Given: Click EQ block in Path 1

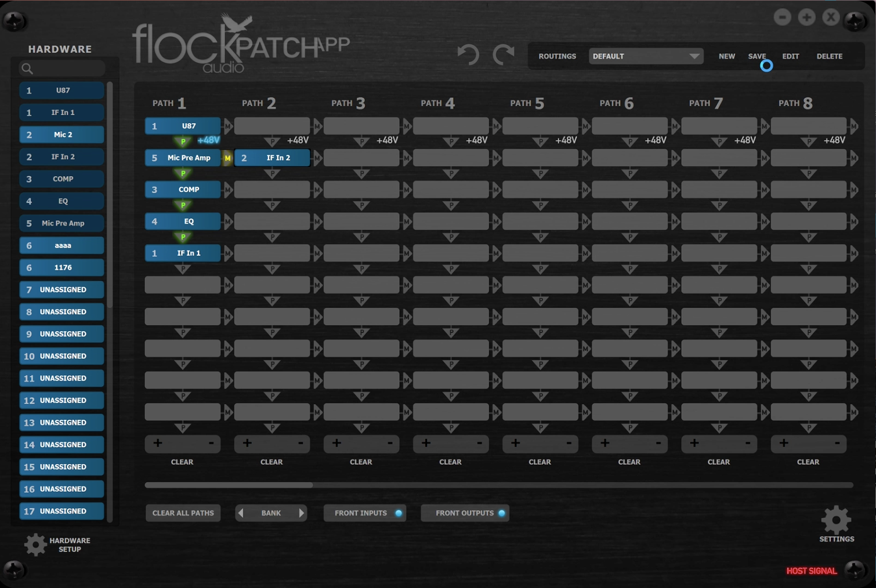Looking at the screenshot, I should tap(183, 222).
